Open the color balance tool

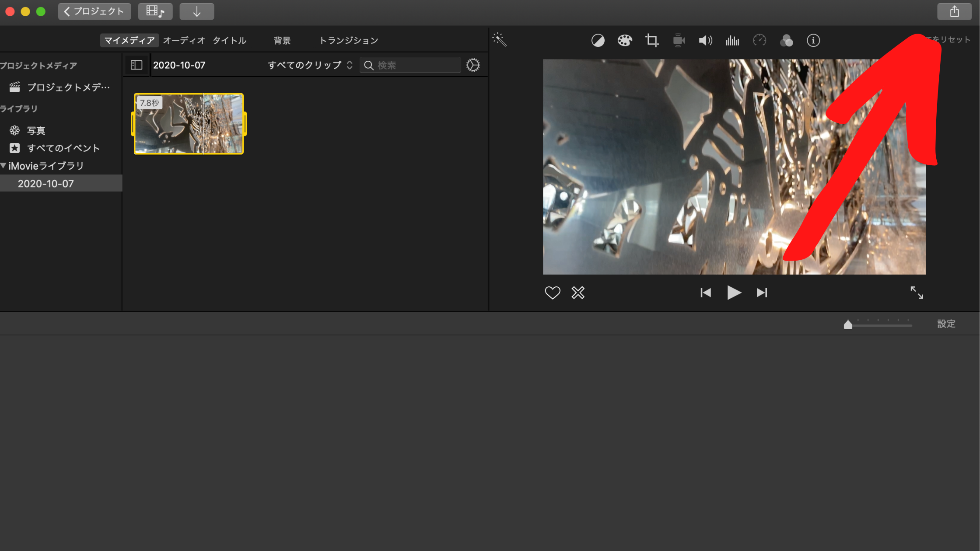pyautogui.click(x=598, y=41)
